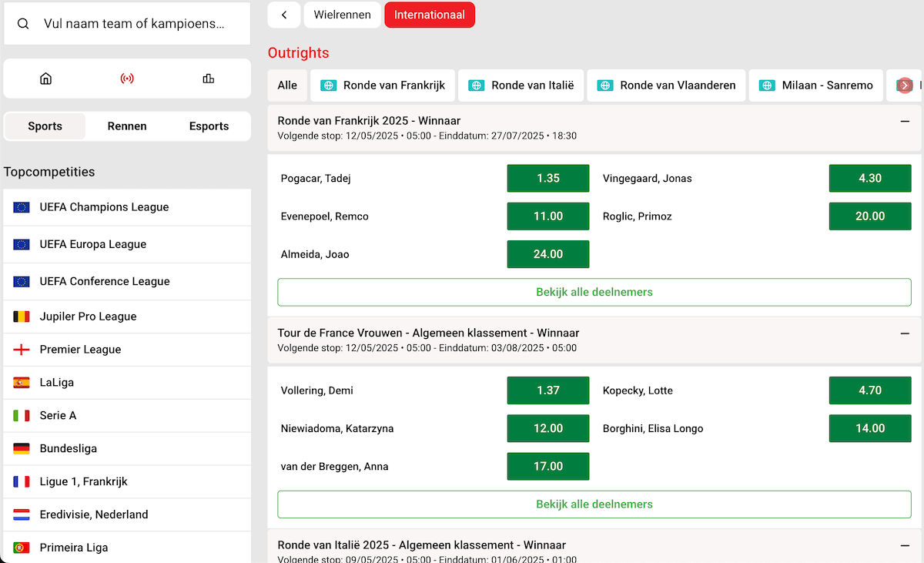
Task: Collapse the Tour de France Vrouwen section
Action: [906, 333]
